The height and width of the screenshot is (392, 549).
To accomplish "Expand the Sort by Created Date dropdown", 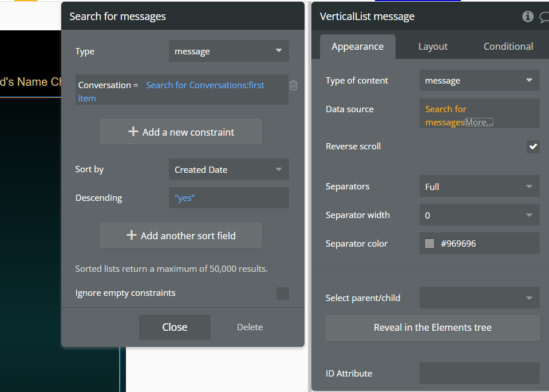I will click(228, 169).
